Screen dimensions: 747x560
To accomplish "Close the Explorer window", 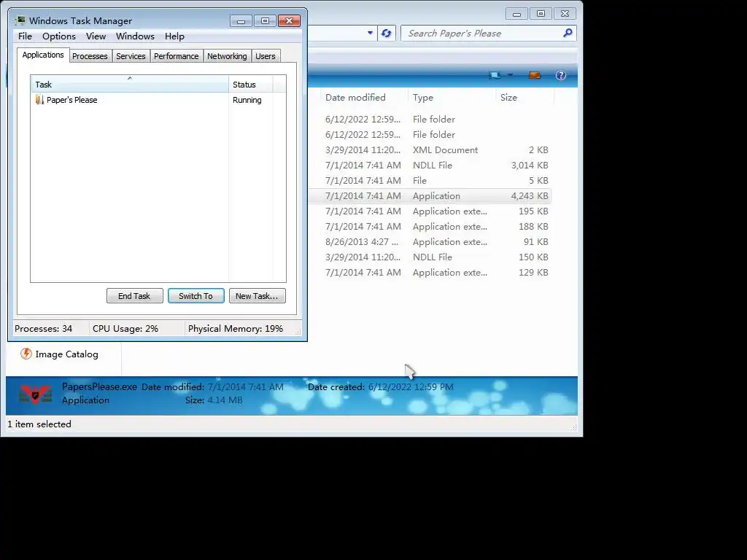I will tap(565, 14).
